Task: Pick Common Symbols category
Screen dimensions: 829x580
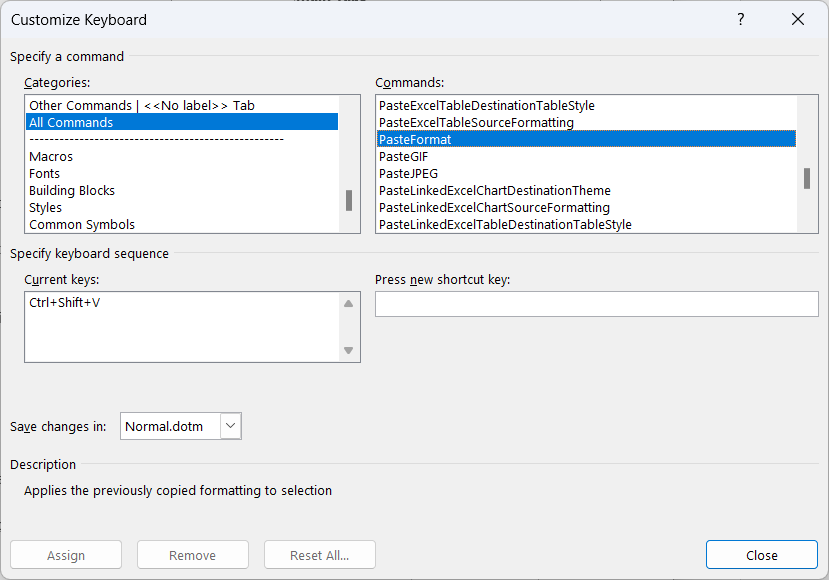Action: pos(82,225)
